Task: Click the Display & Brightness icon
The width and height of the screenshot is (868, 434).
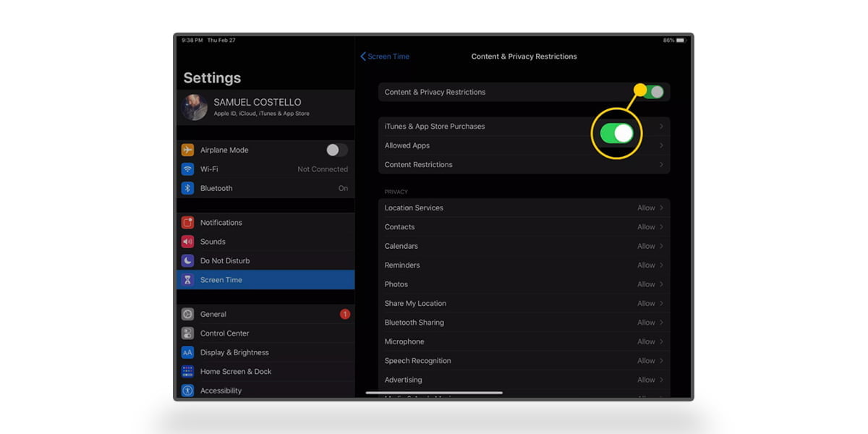Action: (188, 352)
